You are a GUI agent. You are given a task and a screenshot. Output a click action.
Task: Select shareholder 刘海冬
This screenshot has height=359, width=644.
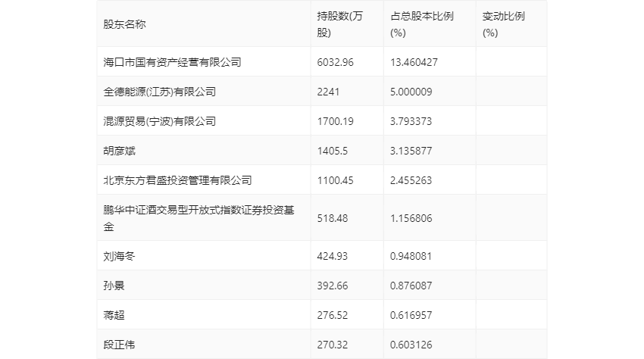coord(119,256)
